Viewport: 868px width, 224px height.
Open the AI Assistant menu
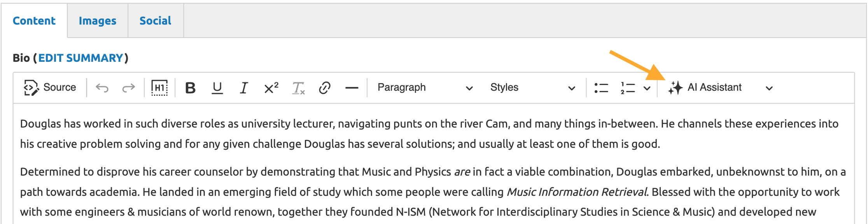[x=720, y=88]
